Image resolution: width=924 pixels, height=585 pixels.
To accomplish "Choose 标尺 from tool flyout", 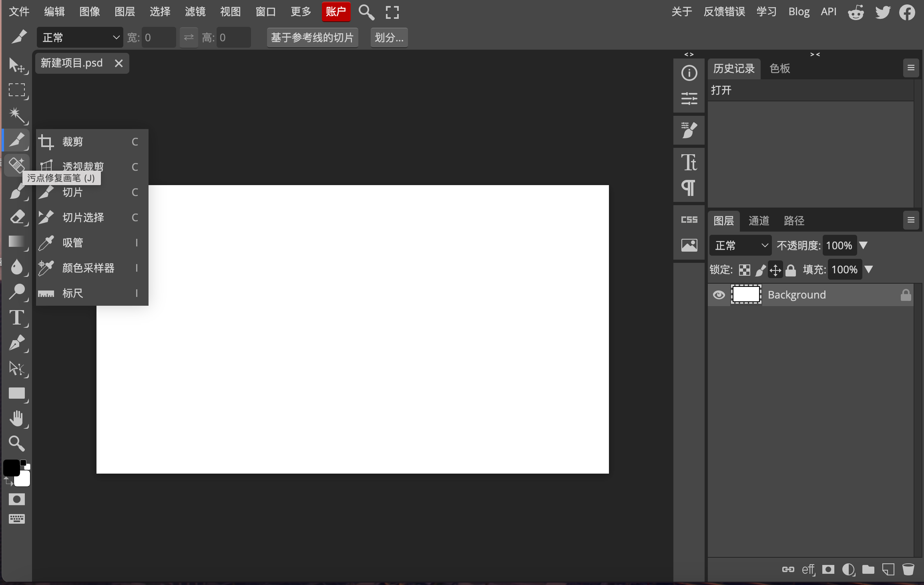I will click(92, 293).
